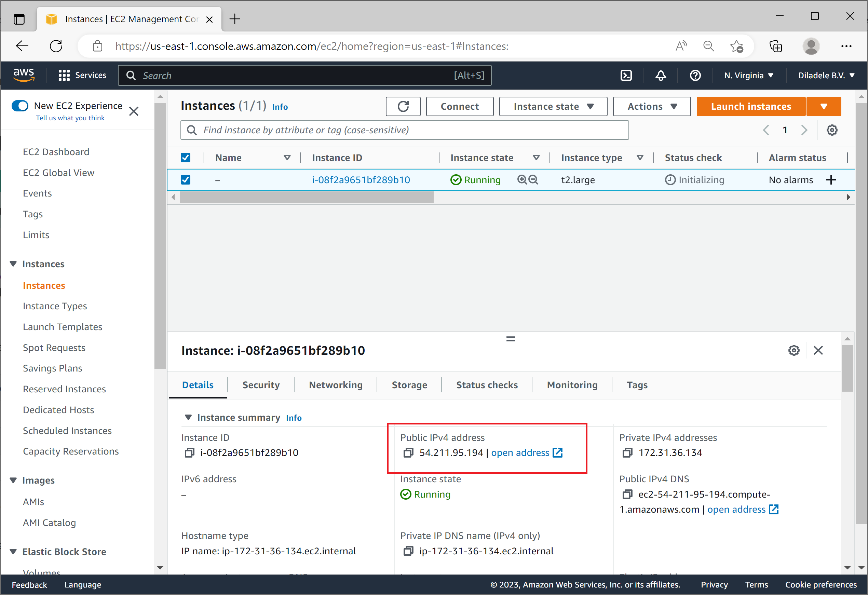The image size is (868, 595).
Task: Toggle the New EC2 Experience switch
Action: click(20, 106)
